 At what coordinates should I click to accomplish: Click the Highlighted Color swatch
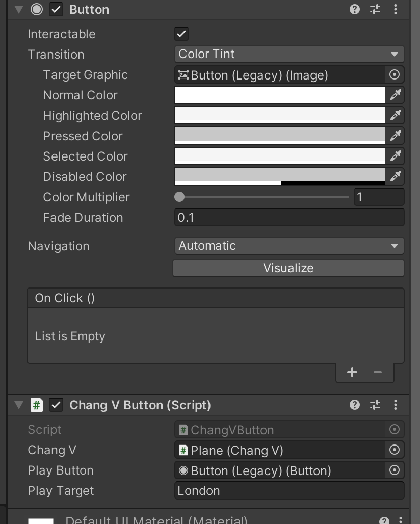pos(280,115)
